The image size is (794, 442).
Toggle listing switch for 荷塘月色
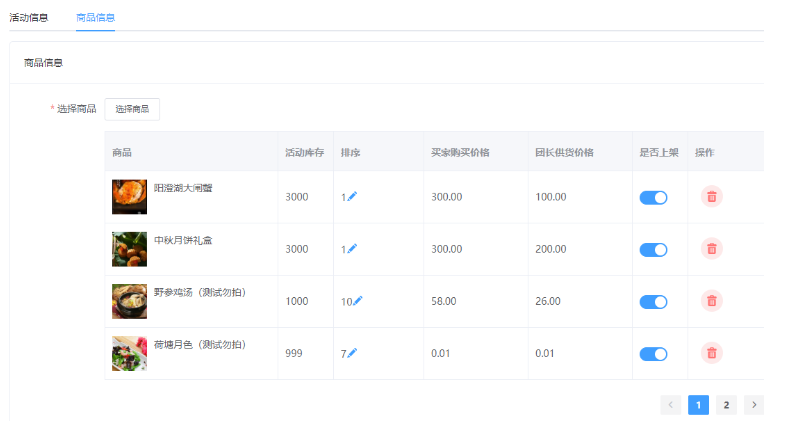tap(653, 354)
